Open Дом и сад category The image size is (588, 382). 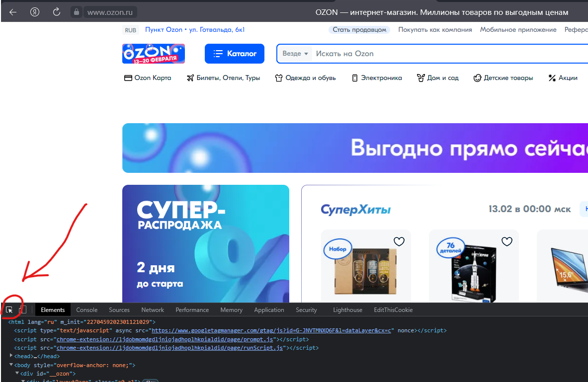point(437,78)
